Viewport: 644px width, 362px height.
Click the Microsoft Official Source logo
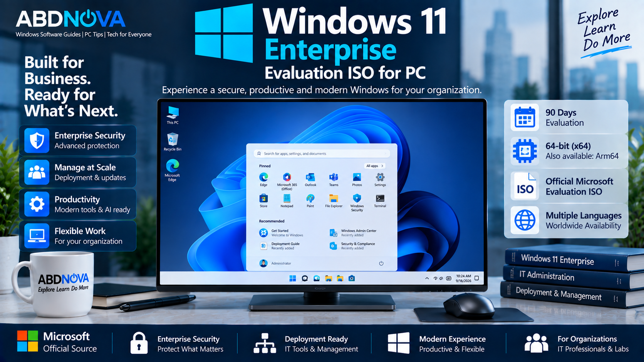point(27,341)
